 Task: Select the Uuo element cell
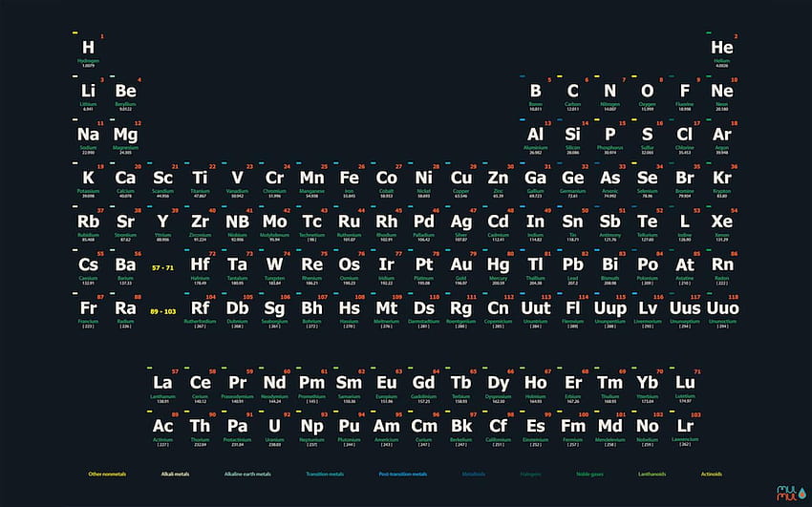click(722, 311)
